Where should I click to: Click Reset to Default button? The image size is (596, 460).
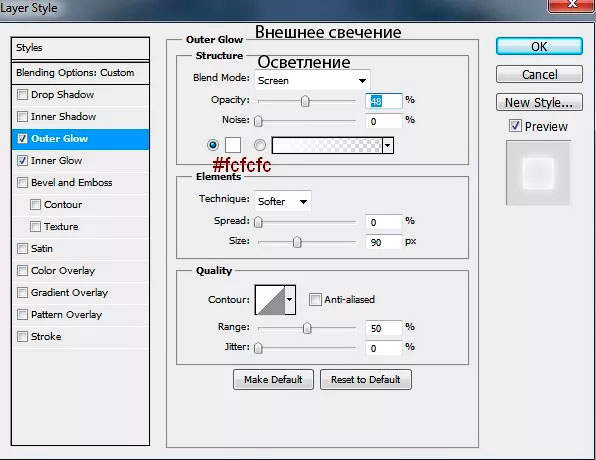pos(366,379)
